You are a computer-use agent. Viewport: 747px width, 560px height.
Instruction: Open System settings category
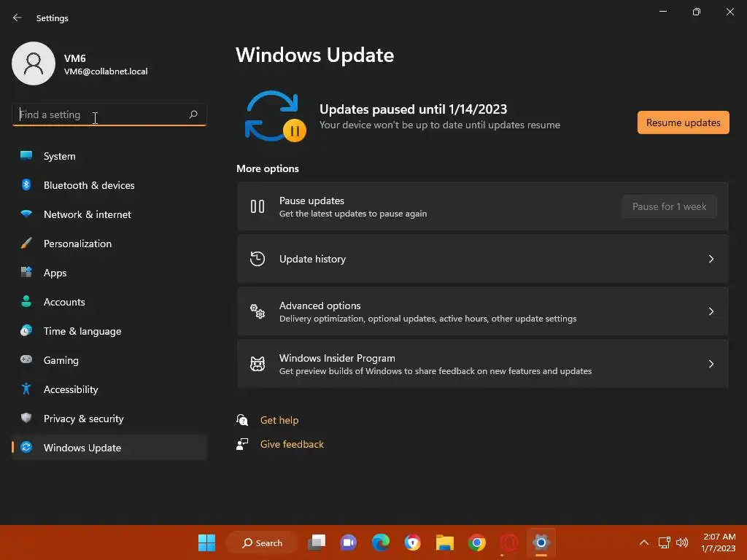point(109,156)
